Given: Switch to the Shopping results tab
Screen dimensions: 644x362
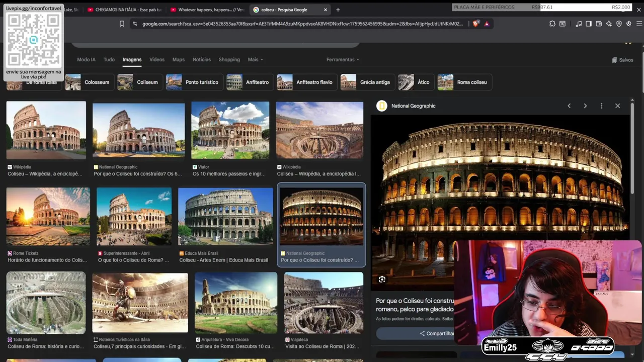Looking at the screenshot, I should [229, 60].
